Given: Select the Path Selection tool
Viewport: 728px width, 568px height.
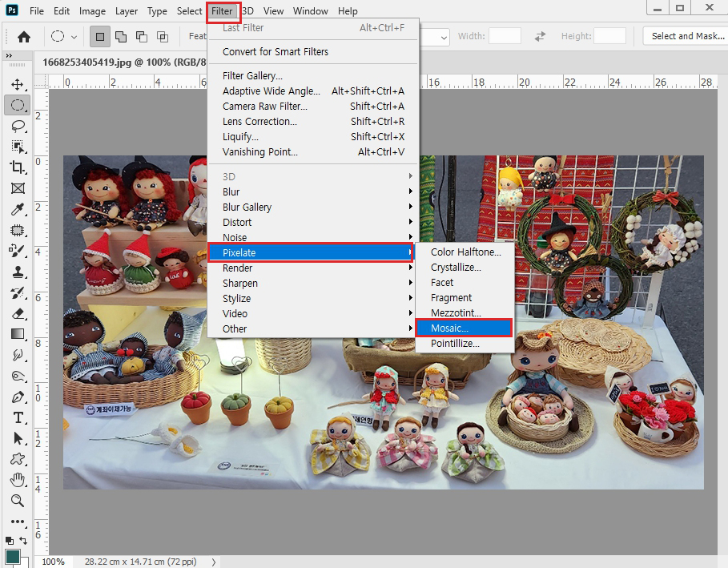Looking at the screenshot, I should (x=17, y=438).
